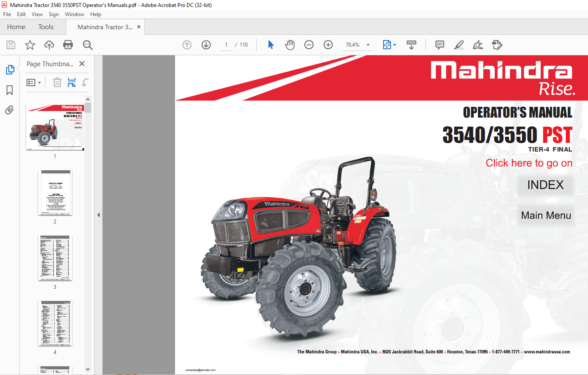This screenshot has height=375, width=588.
Task: Click the Save file icon
Action: [11, 45]
